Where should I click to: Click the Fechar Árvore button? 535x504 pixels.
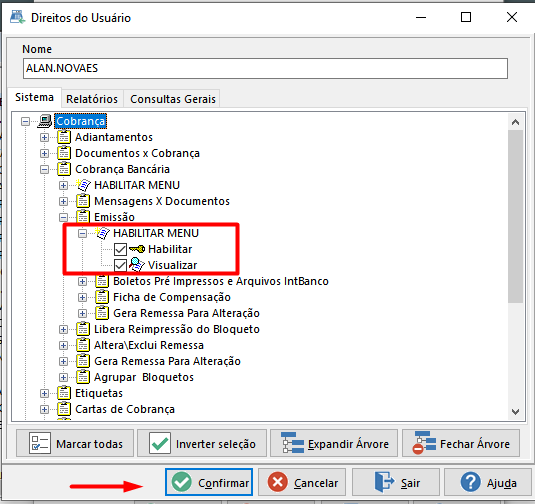(461, 443)
